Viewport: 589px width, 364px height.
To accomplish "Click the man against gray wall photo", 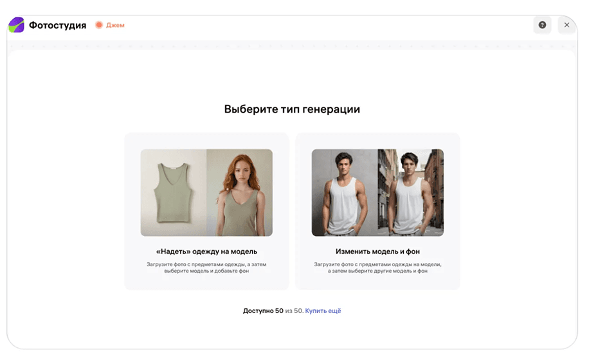I will point(345,192).
